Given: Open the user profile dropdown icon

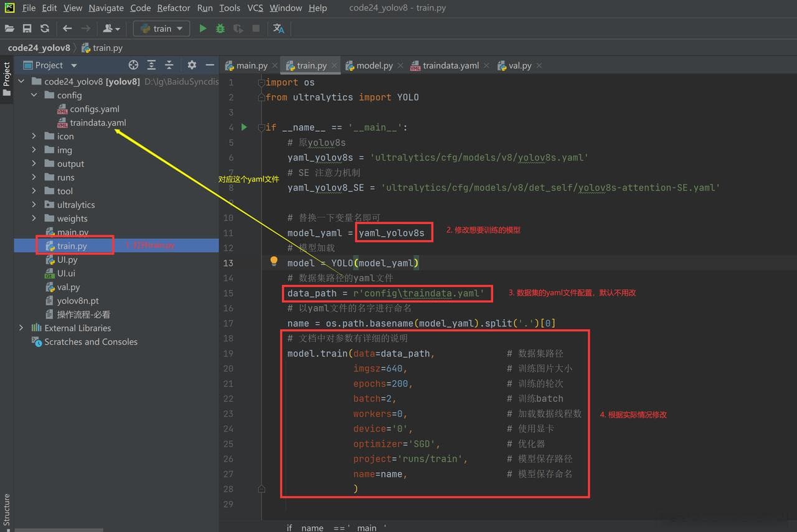Looking at the screenshot, I should coord(112,29).
